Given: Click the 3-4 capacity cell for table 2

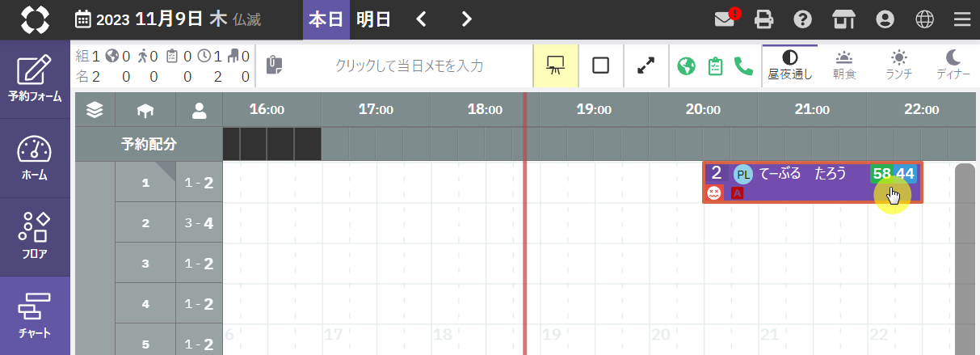Looking at the screenshot, I should point(199,223).
